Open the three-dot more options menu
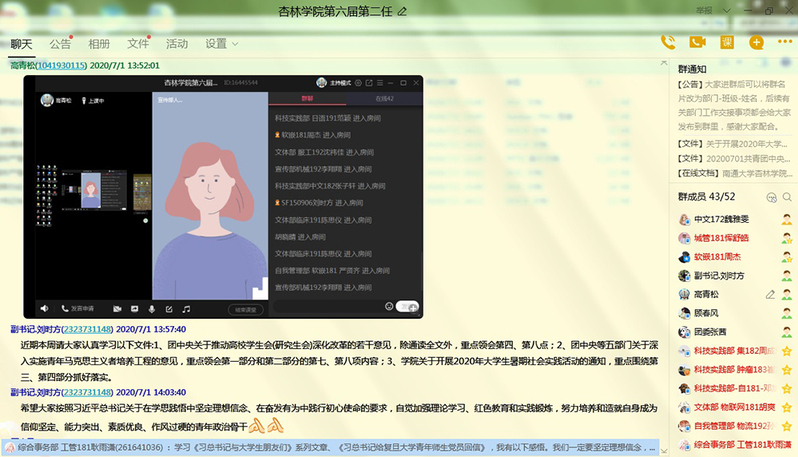Viewport: 798px width, 457px height. [785, 41]
